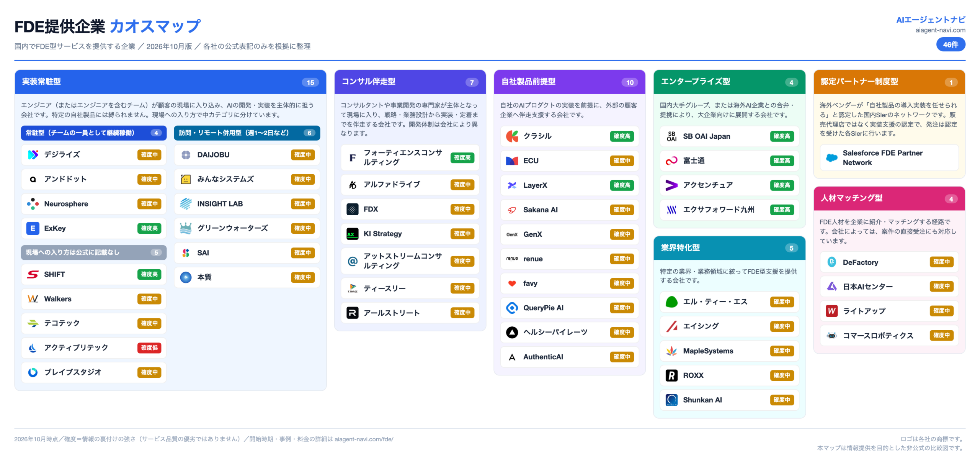
Task: Click the 確度高 badge on SB OAI Japan
Action: click(x=782, y=136)
